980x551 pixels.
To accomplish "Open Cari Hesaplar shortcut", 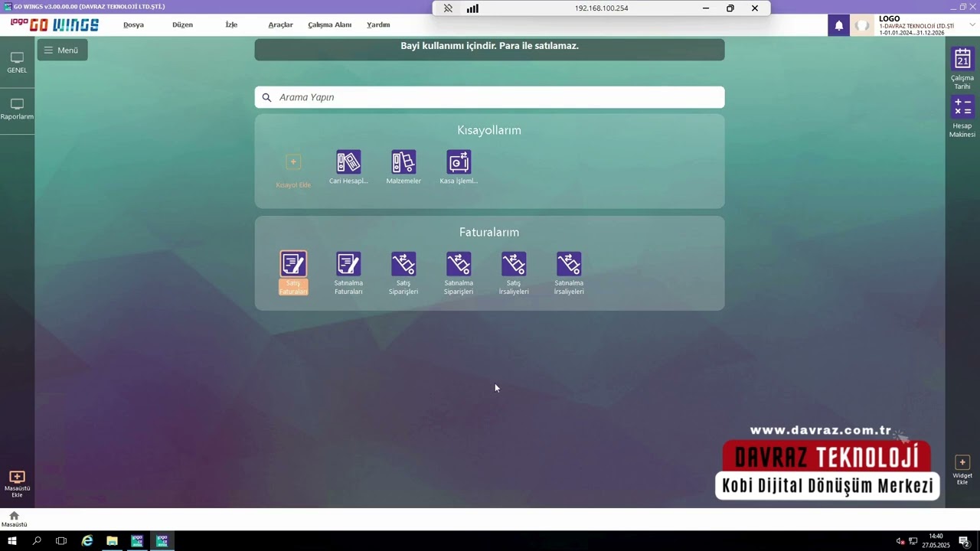I will click(348, 161).
